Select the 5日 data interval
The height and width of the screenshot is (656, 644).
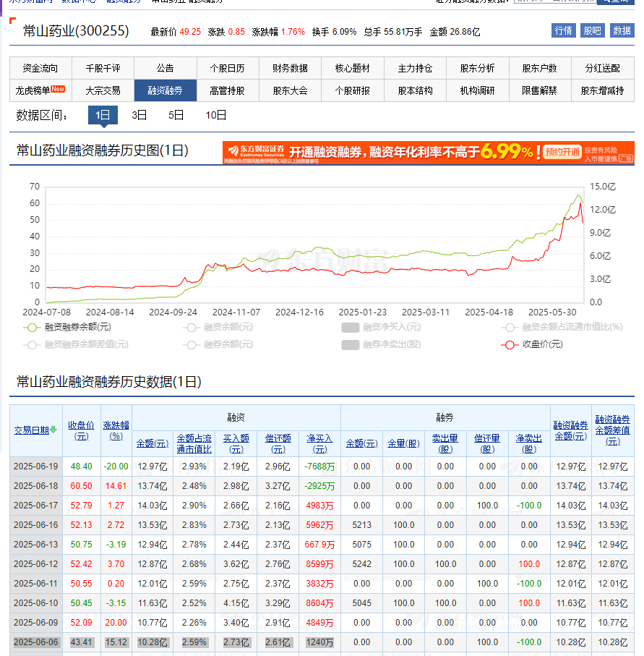pos(176,115)
